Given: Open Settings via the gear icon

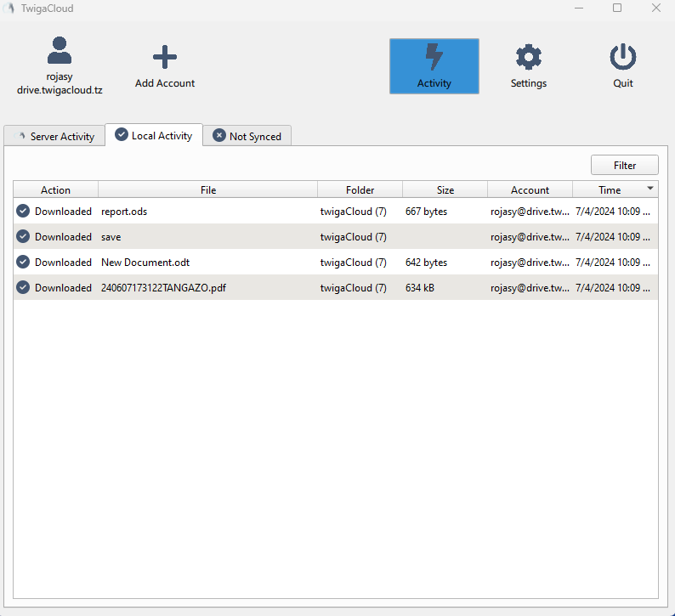Looking at the screenshot, I should pyautogui.click(x=528, y=57).
